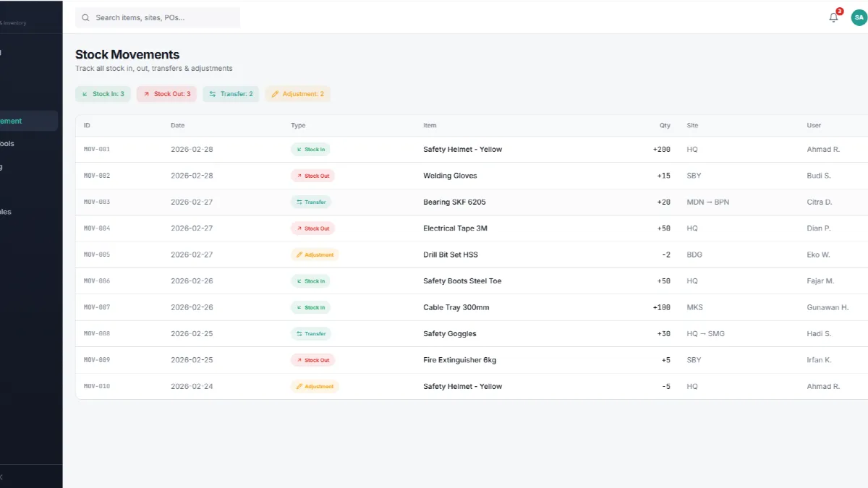The image size is (868, 488).
Task: Sort by the Type column header
Action: pyautogui.click(x=298, y=126)
